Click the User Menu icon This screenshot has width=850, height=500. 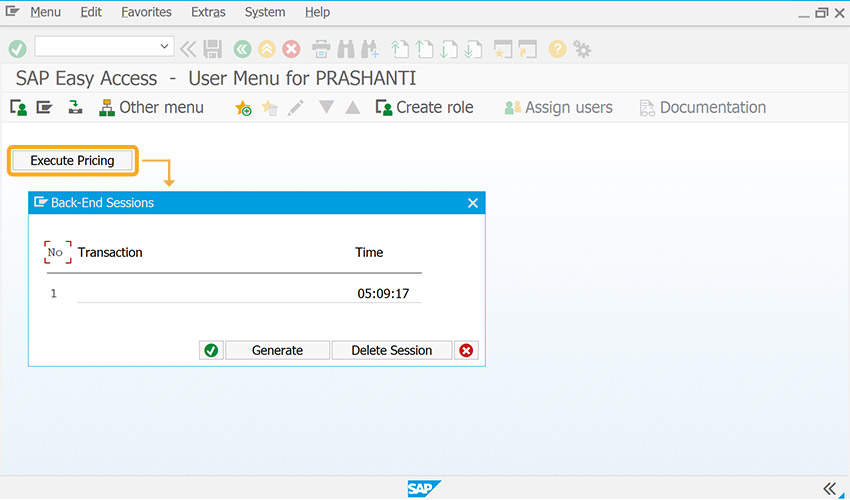point(19,108)
